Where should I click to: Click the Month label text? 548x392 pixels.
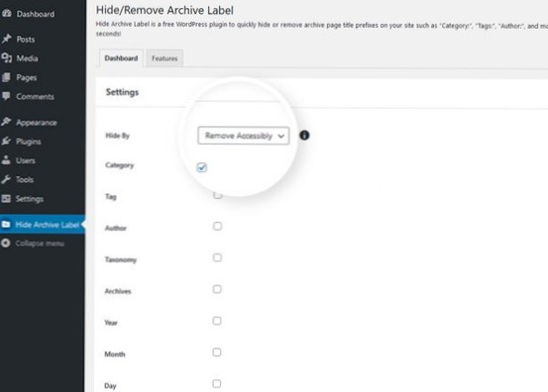point(115,354)
